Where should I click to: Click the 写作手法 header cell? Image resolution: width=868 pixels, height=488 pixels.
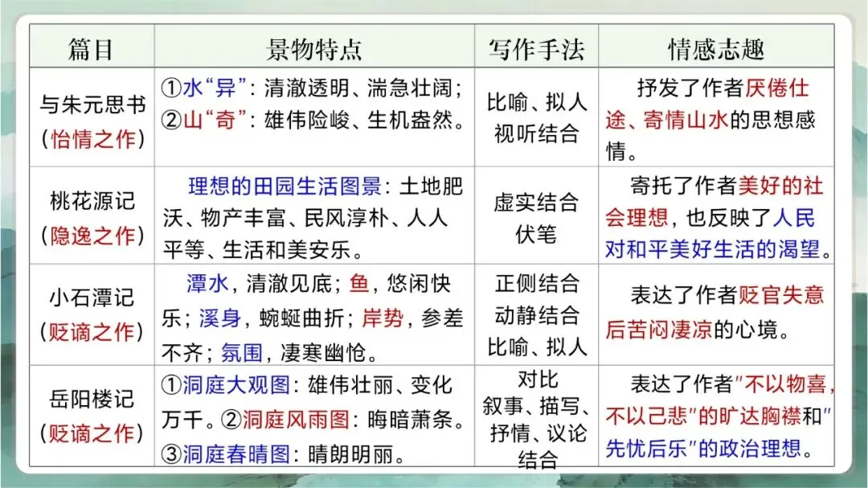click(x=537, y=47)
